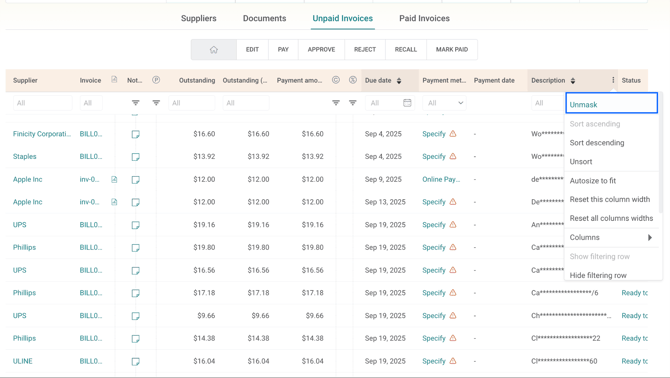Click the home icon in the invoice toolbar
The image size is (670, 378).
(214, 50)
